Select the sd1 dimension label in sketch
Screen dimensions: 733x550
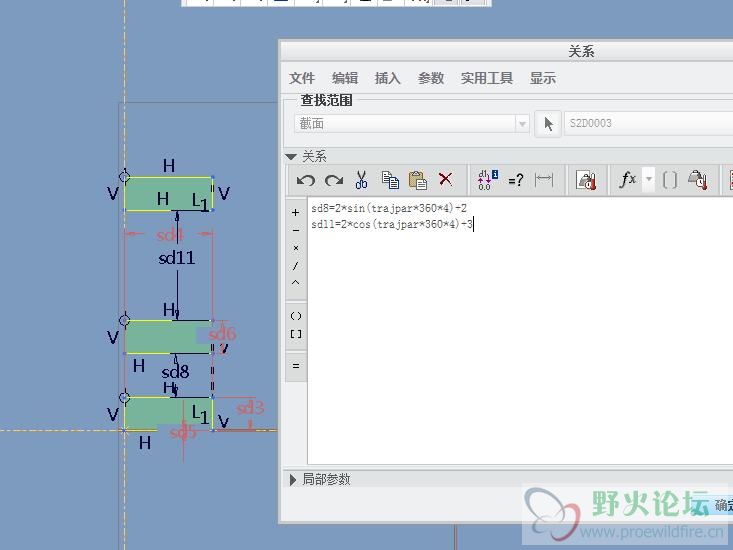tap(170, 235)
